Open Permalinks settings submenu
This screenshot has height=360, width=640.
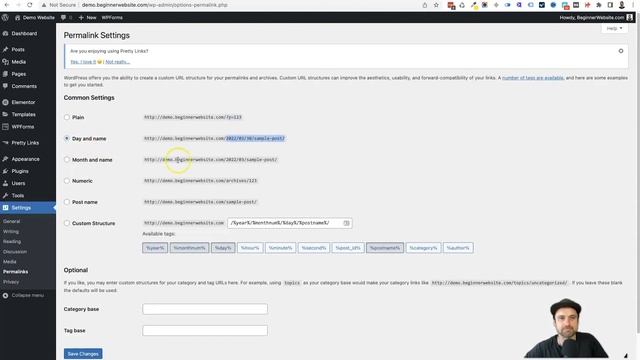pyautogui.click(x=16, y=271)
